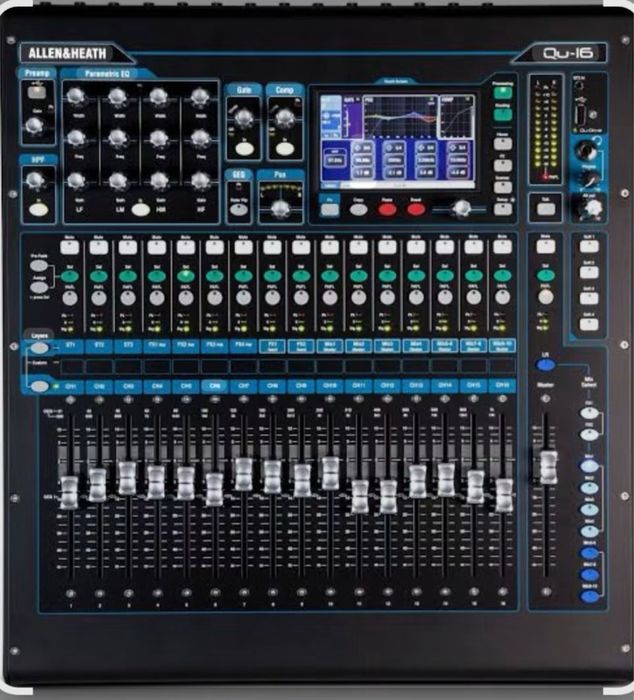Toggle PAFL on the master strip
This screenshot has height=700, width=634.
(545, 296)
